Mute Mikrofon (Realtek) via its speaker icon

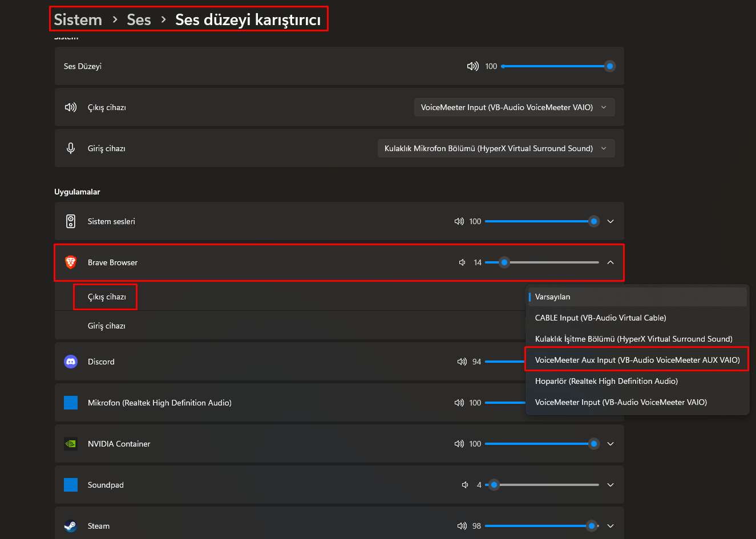[459, 403]
